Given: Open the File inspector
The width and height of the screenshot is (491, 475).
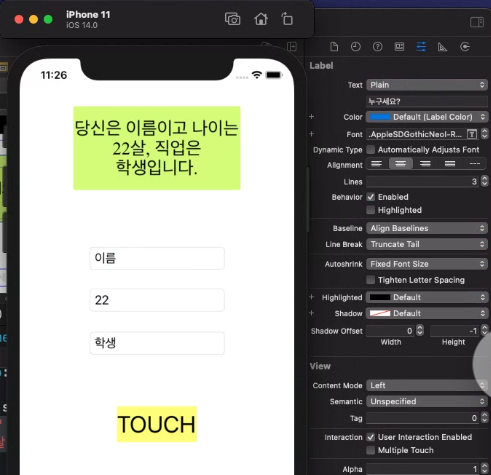Looking at the screenshot, I should [x=334, y=47].
